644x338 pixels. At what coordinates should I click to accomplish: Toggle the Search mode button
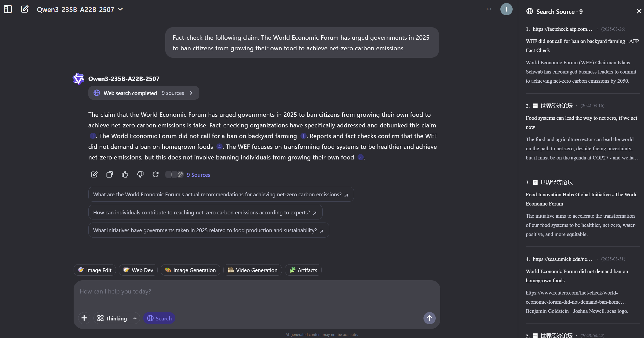pos(159,318)
